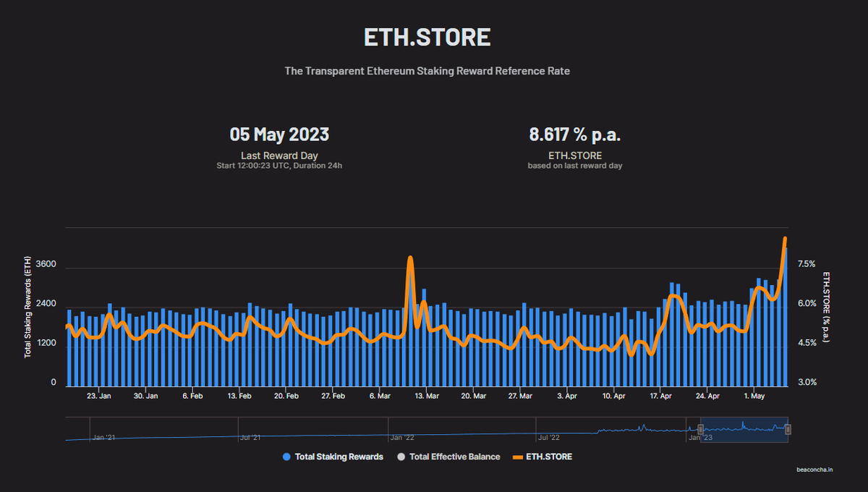Viewport: 868px width, 492px height.
Task: Grab the right range navigator handle
Action: 788,429
